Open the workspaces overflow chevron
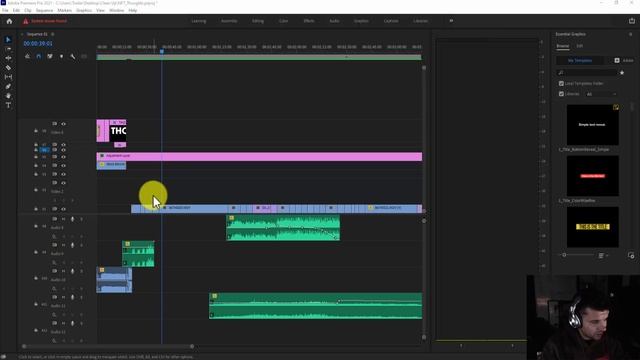640x360 pixels. pyautogui.click(x=451, y=21)
